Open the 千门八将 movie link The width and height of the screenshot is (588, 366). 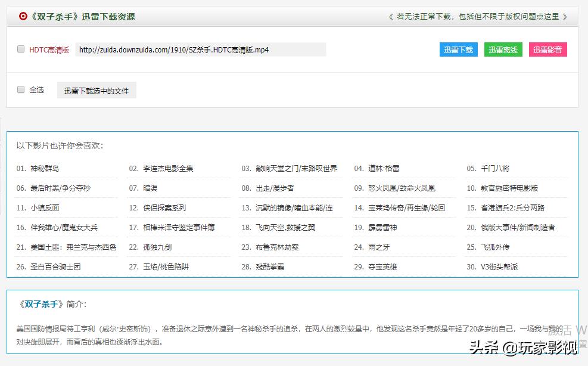coord(494,168)
